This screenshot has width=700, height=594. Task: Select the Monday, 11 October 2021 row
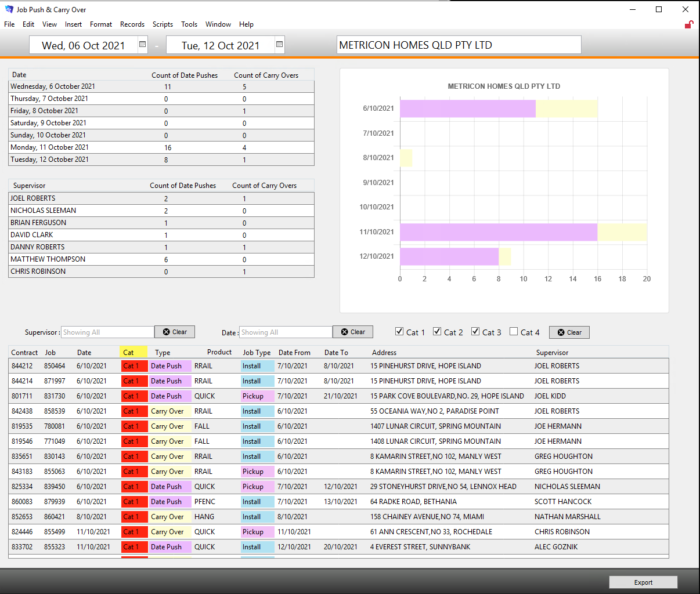click(x=161, y=147)
